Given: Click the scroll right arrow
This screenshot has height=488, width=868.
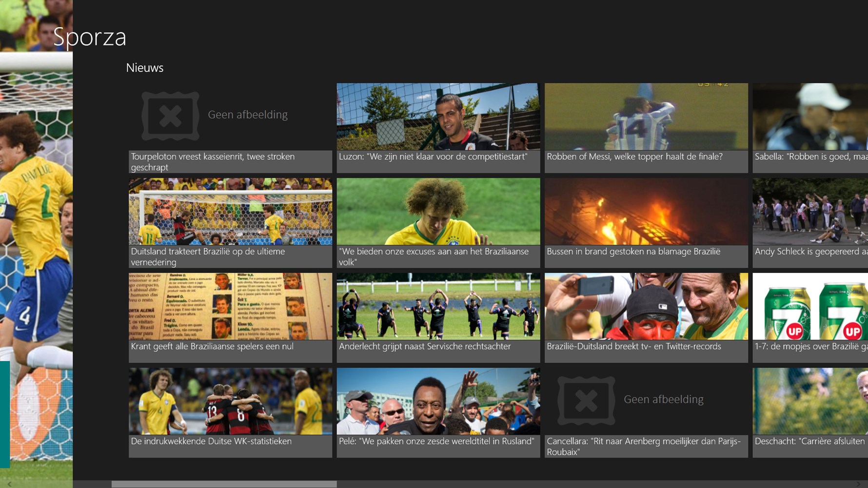Looking at the screenshot, I should [x=858, y=484].
